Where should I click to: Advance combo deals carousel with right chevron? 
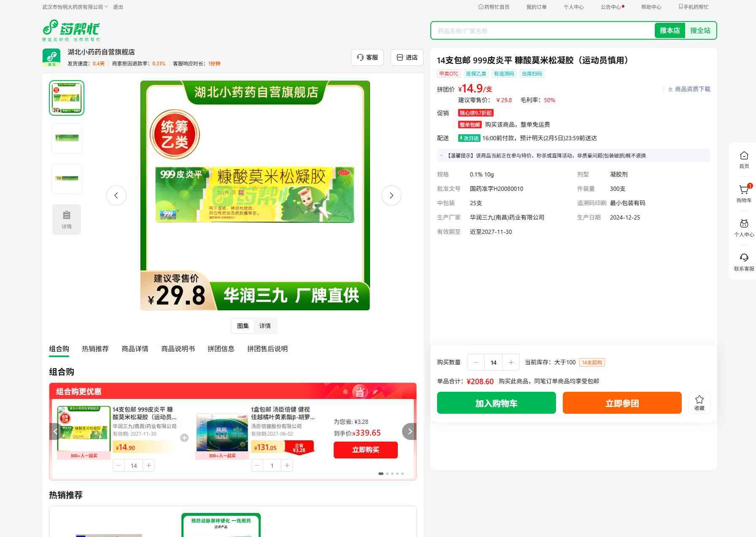pyautogui.click(x=409, y=431)
